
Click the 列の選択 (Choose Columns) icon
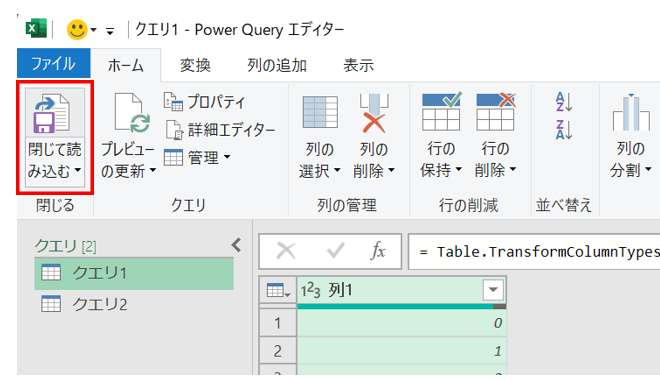pyautogui.click(x=320, y=112)
